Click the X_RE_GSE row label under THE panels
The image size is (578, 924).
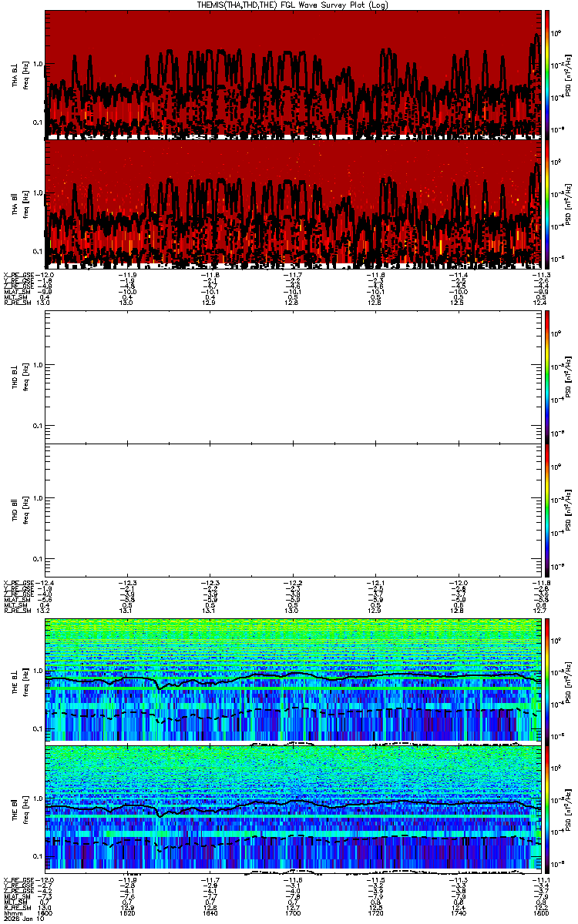click(18, 879)
